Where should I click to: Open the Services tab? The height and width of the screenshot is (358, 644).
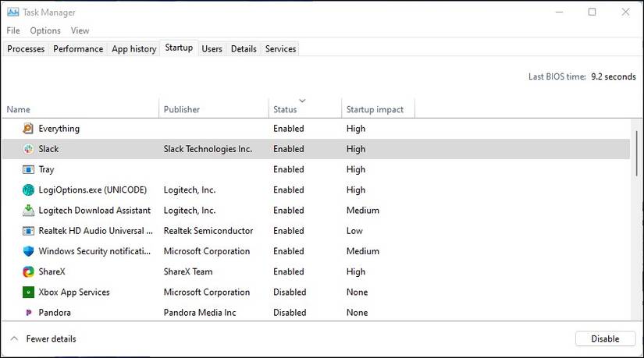point(280,49)
